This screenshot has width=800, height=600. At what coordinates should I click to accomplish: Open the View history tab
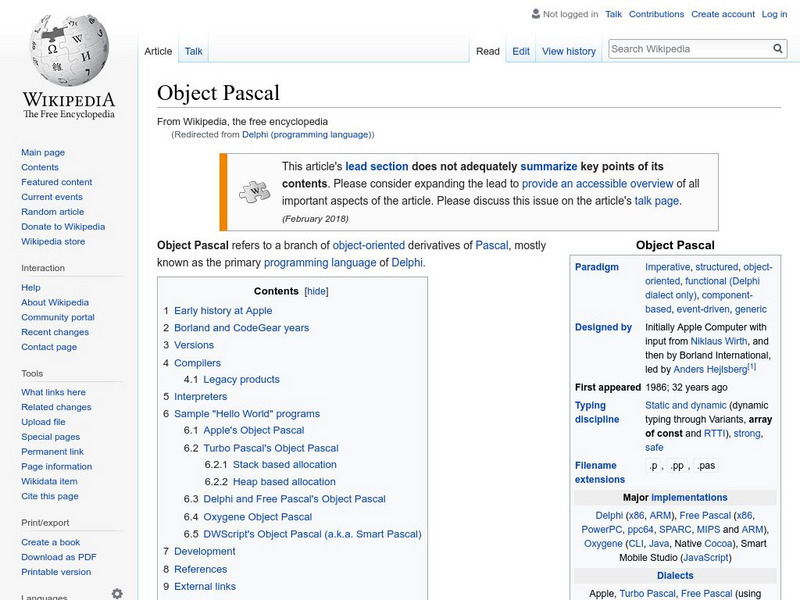pyautogui.click(x=569, y=51)
